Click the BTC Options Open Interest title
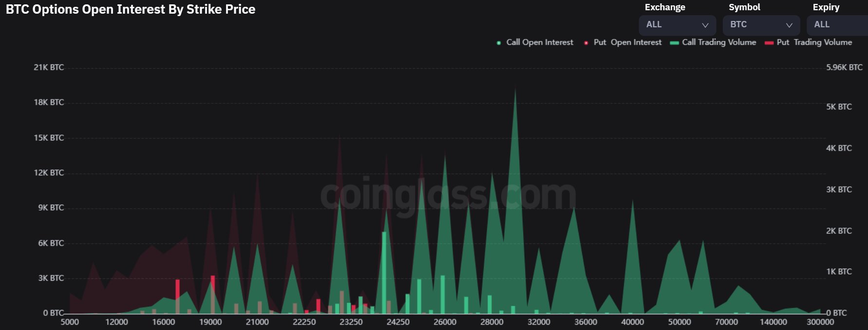868x330 pixels. [131, 9]
